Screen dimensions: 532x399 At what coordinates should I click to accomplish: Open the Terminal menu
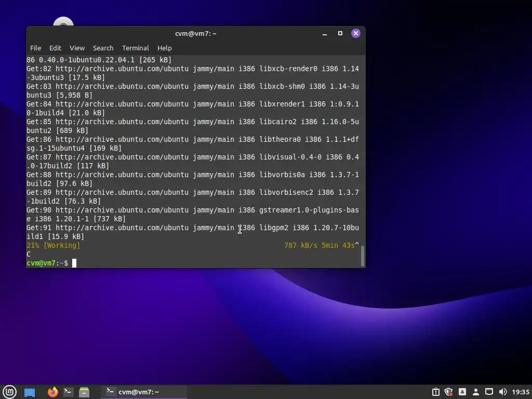coord(136,48)
